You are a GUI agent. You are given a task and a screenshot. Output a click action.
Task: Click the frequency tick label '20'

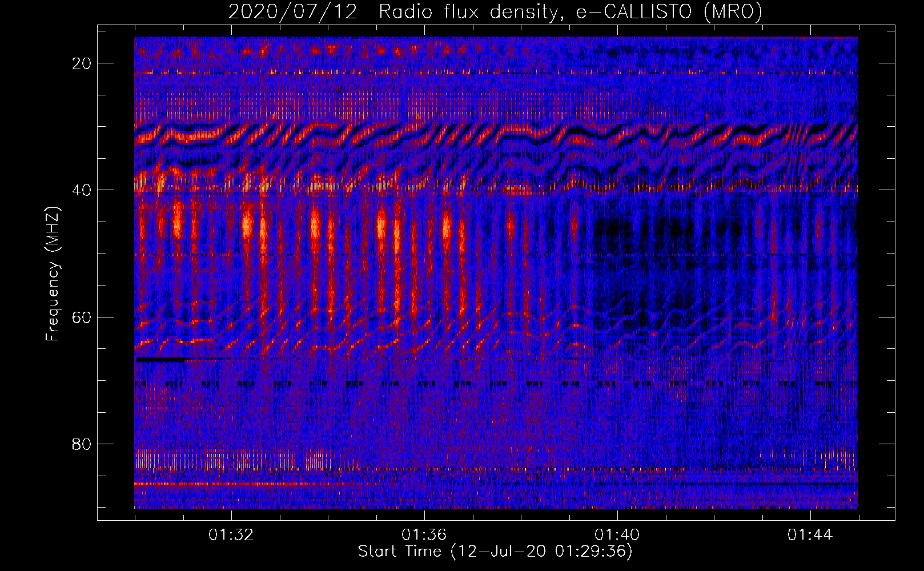coord(82,63)
